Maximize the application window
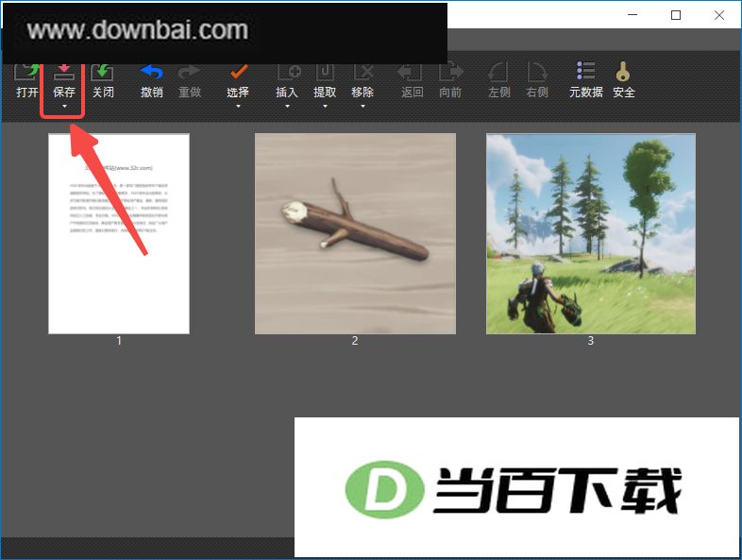This screenshot has width=742, height=560. point(676,15)
